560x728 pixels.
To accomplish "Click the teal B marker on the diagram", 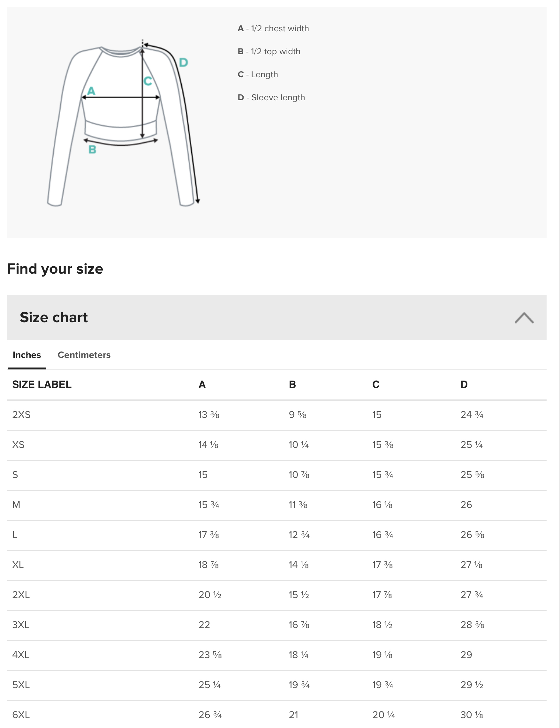I will point(92,150).
